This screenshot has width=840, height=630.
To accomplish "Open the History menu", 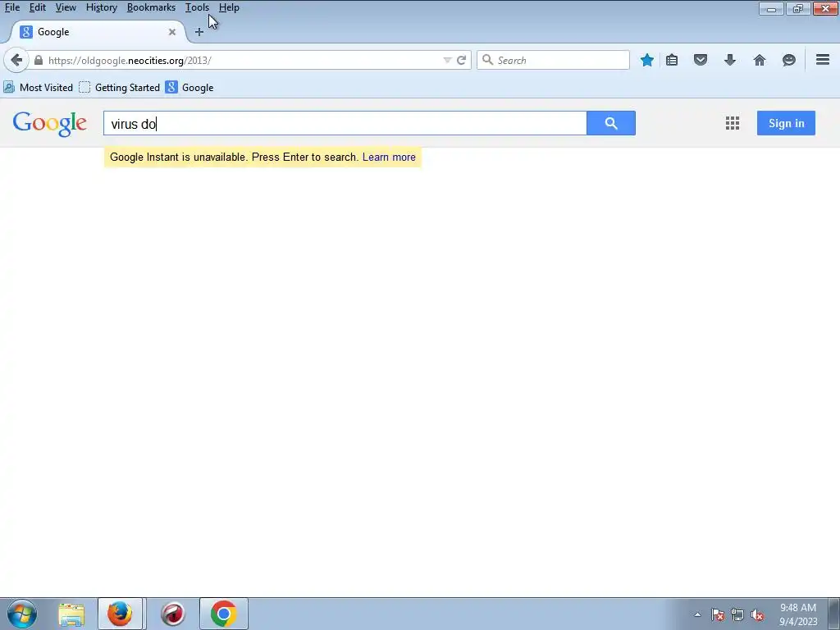I will click(101, 7).
